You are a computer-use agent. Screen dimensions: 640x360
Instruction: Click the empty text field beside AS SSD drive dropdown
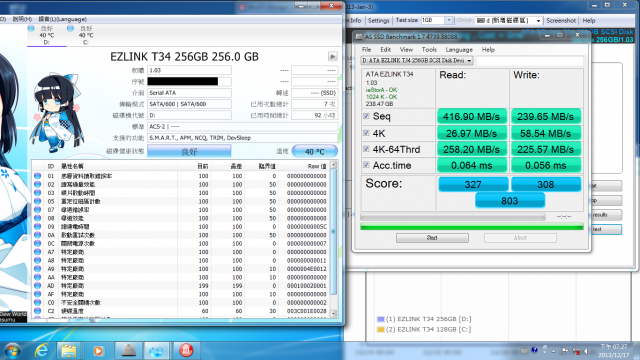(x=529, y=60)
